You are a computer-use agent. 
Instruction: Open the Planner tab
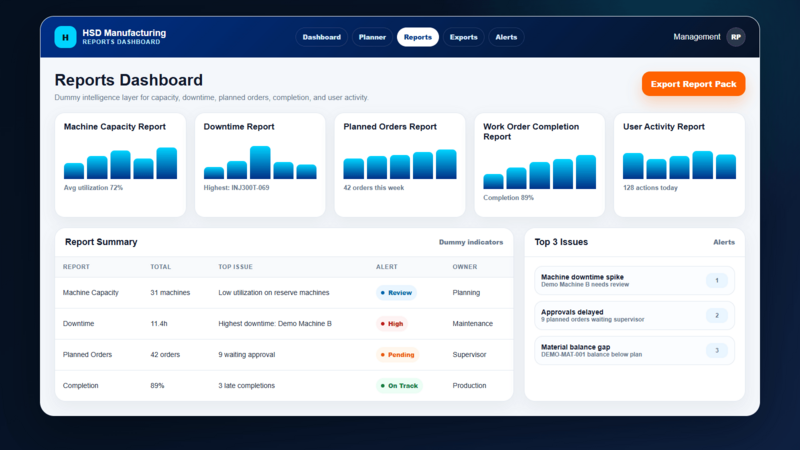(372, 37)
